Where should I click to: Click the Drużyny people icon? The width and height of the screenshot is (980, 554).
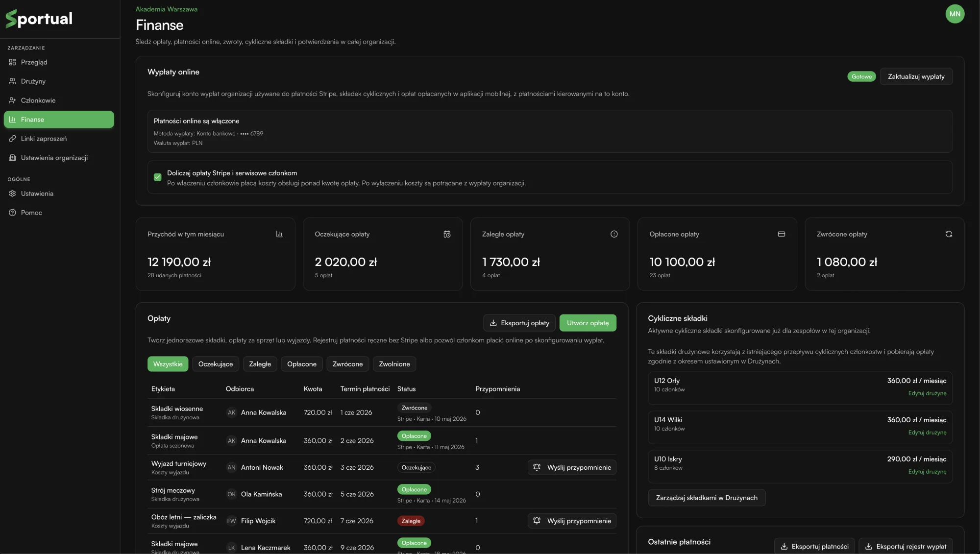coord(12,81)
